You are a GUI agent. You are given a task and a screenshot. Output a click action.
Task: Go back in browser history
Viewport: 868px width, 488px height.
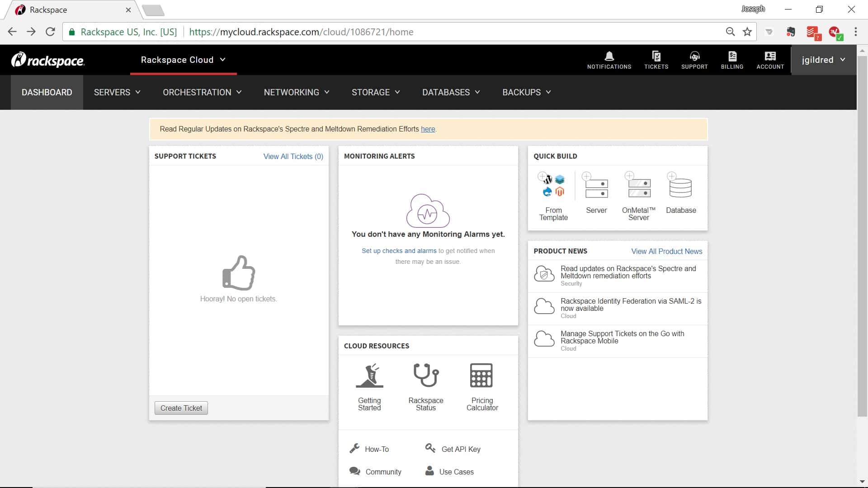tap(12, 32)
